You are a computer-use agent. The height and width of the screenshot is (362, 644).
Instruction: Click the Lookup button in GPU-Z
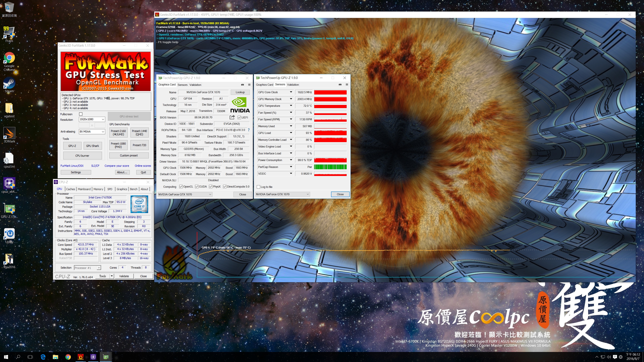240,92
